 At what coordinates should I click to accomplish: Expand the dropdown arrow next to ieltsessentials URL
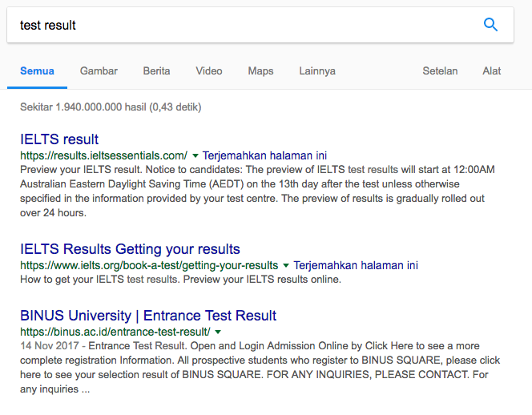pyautogui.click(x=195, y=155)
